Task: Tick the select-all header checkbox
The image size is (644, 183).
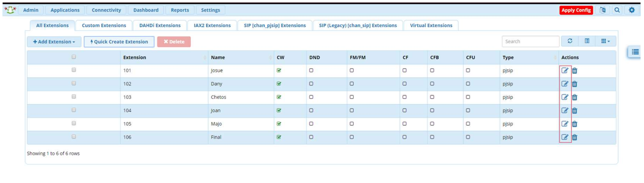Action: (74, 57)
